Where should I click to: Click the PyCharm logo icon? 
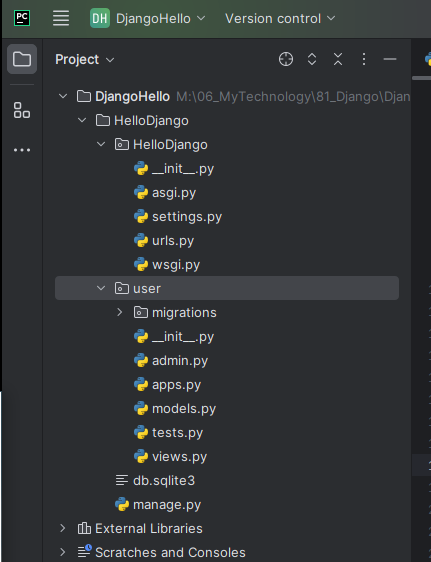22,18
